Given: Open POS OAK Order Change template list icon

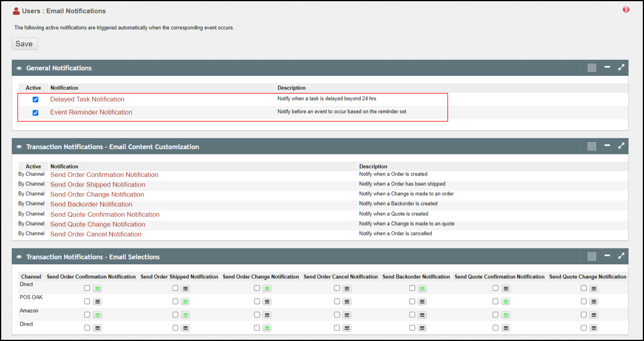Looking at the screenshot, I should (x=267, y=302).
